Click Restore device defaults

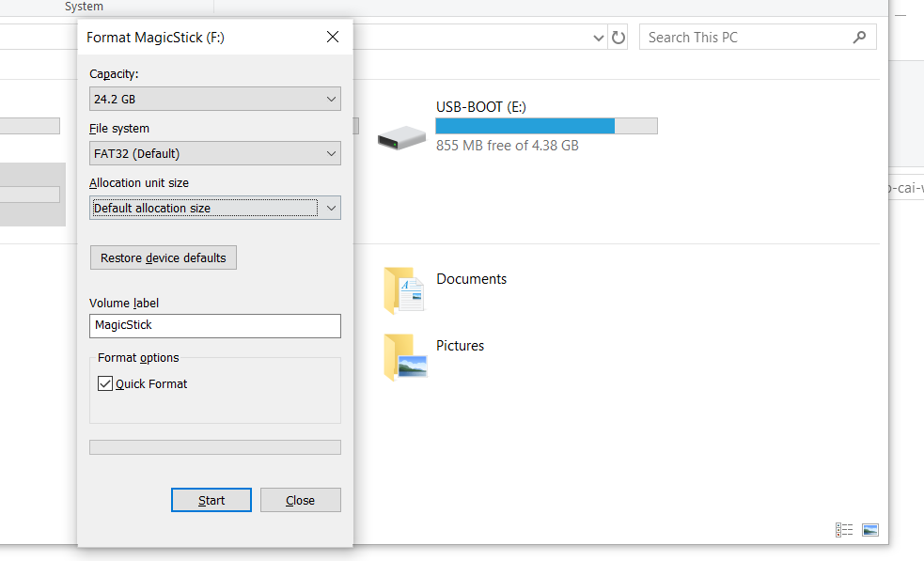[x=163, y=257]
